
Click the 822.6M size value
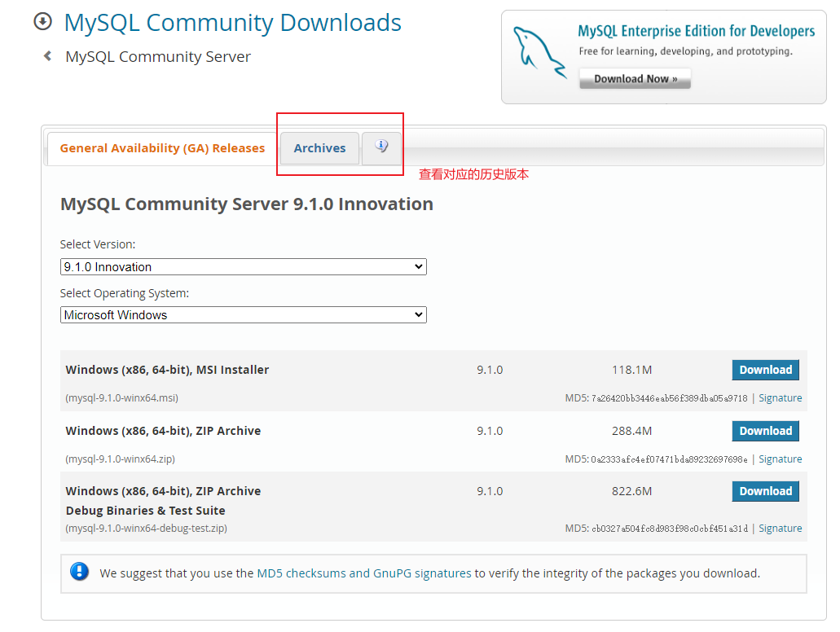pos(632,491)
